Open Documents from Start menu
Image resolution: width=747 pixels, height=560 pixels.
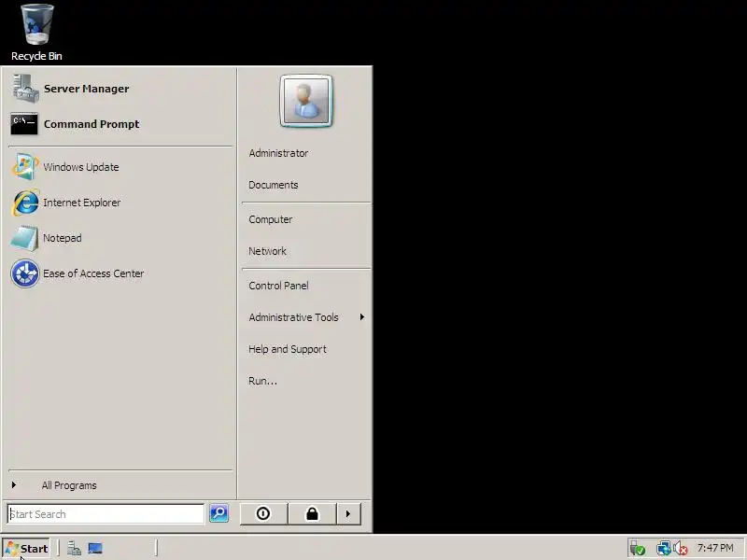pos(273,185)
